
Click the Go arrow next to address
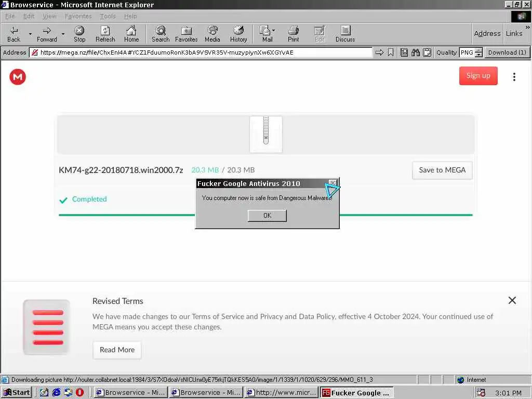[379, 52]
